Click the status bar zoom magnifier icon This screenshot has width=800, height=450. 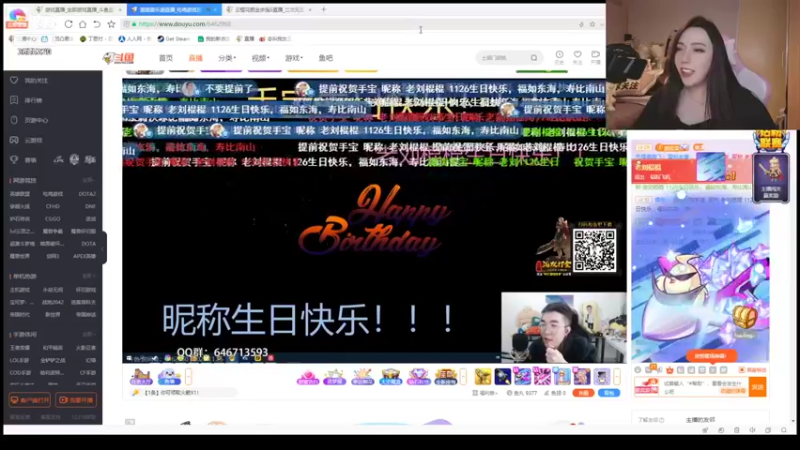tap(784, 430)
